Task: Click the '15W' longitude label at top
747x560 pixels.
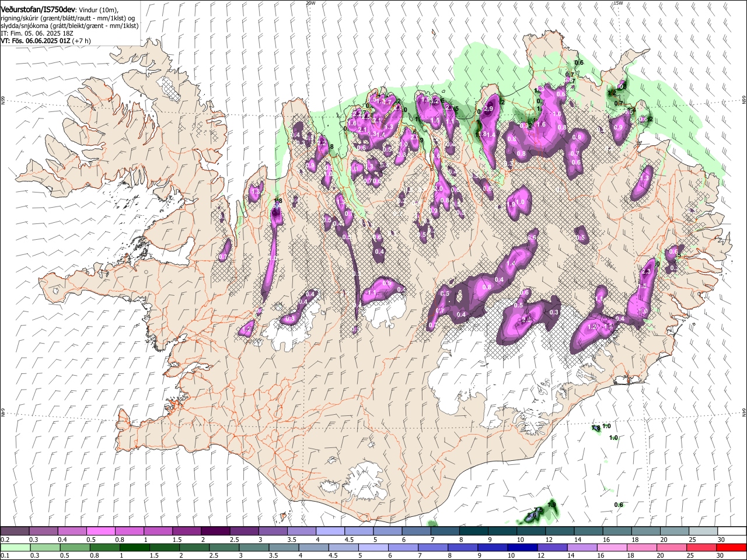Action: [x=619, y=3]
